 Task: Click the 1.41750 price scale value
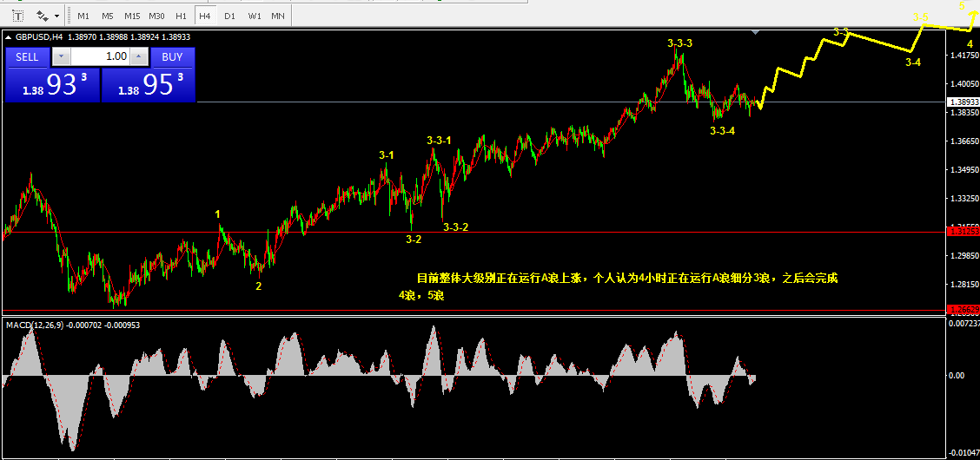tap(963, 56)
